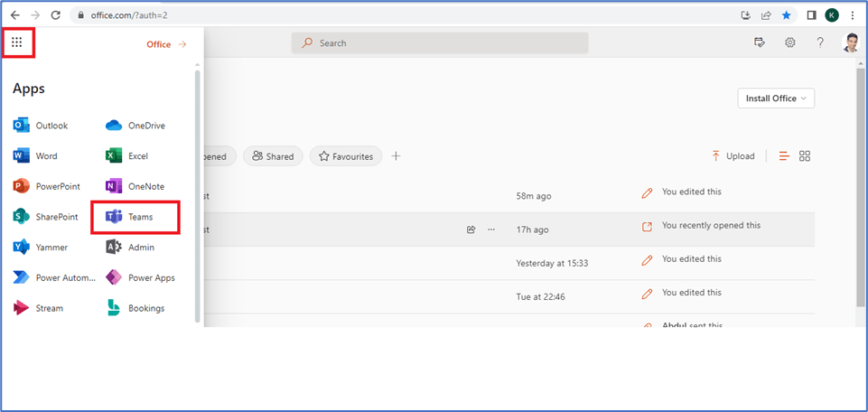Launch Teams from the Apps list
Screen dimensions: 868x412
coord(129,217)
